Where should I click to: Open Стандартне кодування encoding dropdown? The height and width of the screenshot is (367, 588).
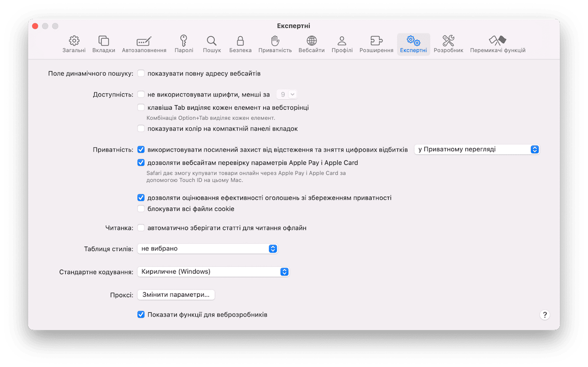(213, 272)
